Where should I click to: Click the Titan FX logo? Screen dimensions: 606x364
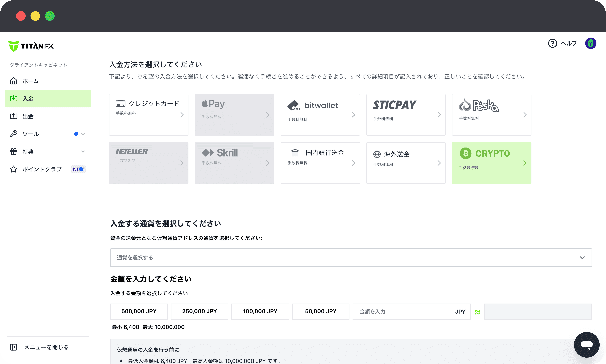point(31,46)
